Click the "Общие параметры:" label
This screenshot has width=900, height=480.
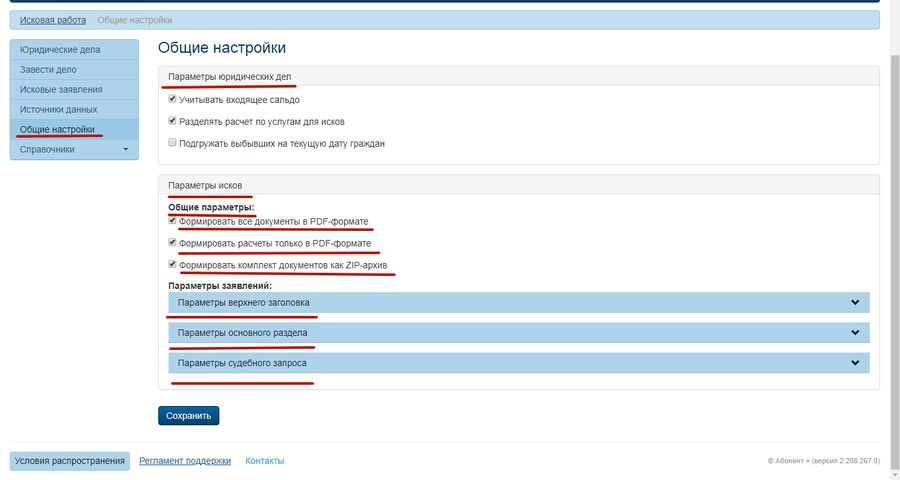(211, 207)
